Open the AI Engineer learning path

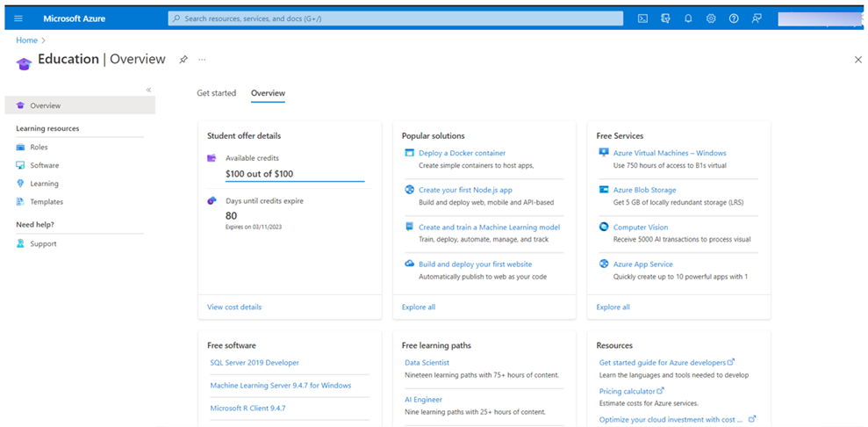coord(424,399)
